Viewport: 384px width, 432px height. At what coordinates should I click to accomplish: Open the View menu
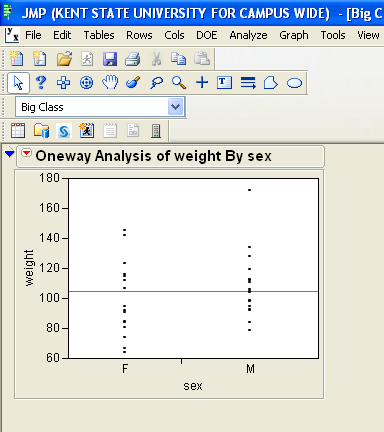368,35
